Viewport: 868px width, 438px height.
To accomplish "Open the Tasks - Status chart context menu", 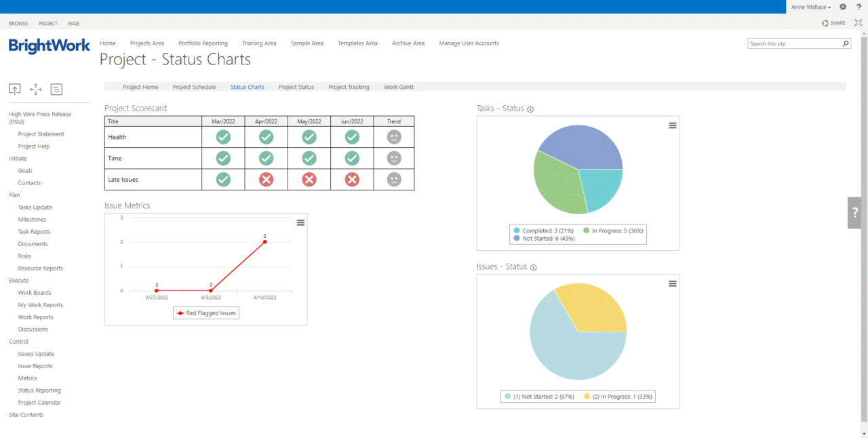I will (672, 125).
